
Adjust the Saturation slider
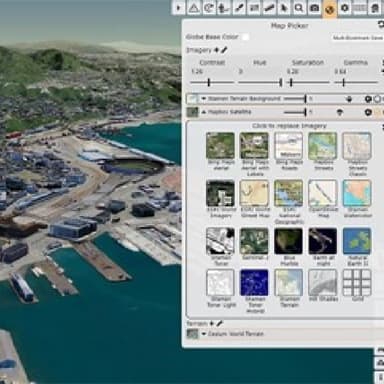pos(308,82)
